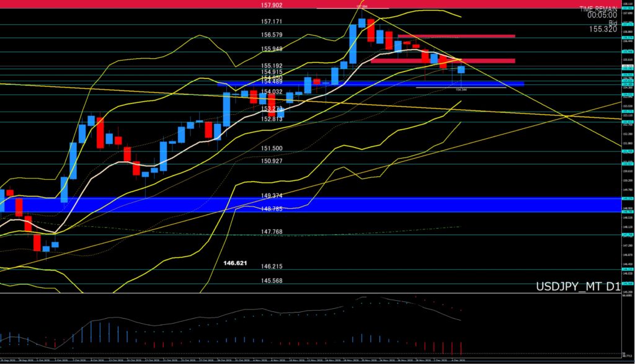This screenshot has width=635, height=364.
Task: Select the 147.768 price level label
Action: point(272,231)
